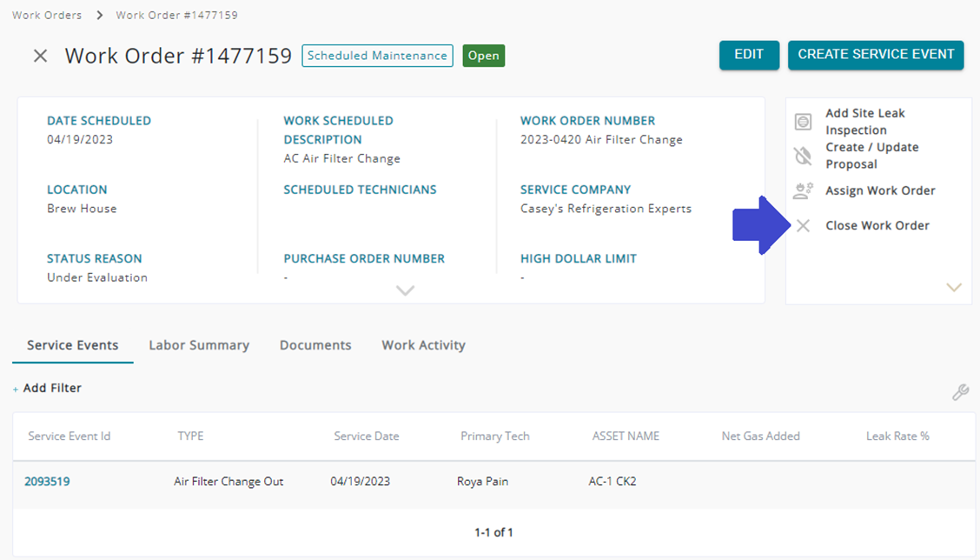This screenshot has height=560, width=980.
Task: Click 'AC Air Filter Change' description value
Action: point(342,158)
